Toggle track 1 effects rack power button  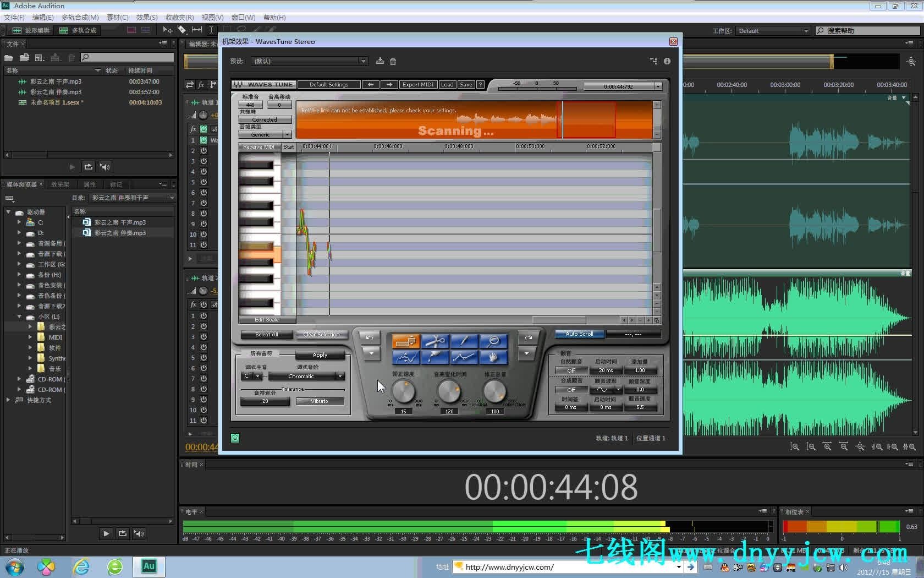[204, 129]
